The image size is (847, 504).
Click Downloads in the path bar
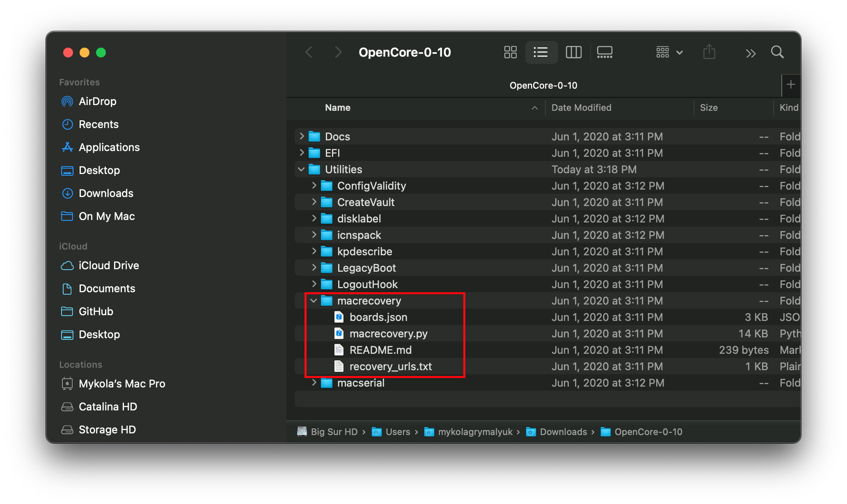tap(563, 432)
